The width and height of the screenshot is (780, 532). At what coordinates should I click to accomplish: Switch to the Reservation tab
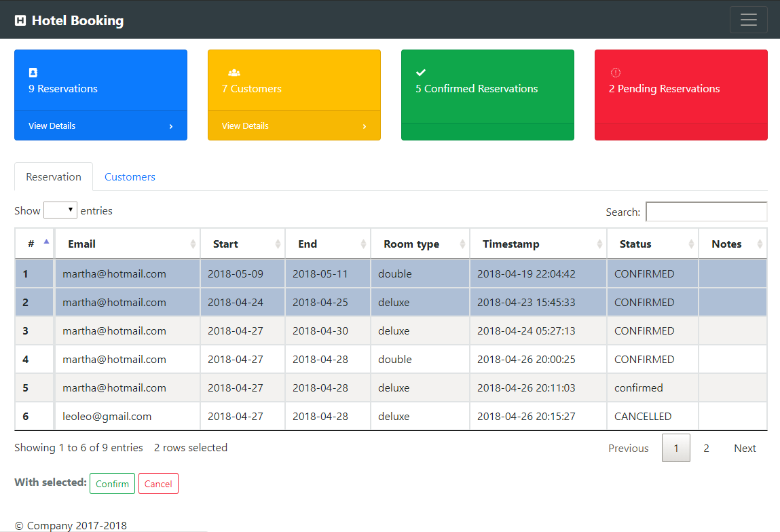point(54,177)
